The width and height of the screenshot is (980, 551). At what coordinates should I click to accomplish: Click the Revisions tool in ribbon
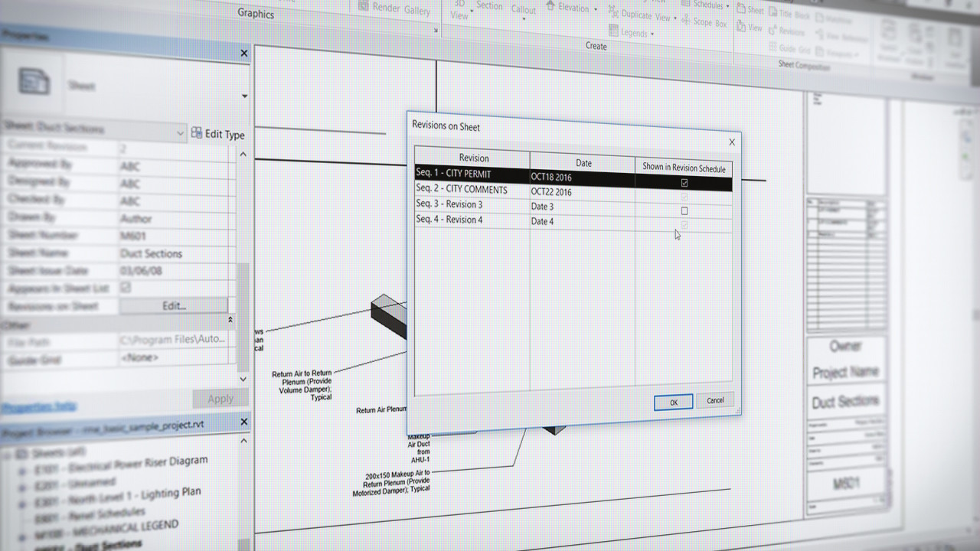click(x=786, y=31)
